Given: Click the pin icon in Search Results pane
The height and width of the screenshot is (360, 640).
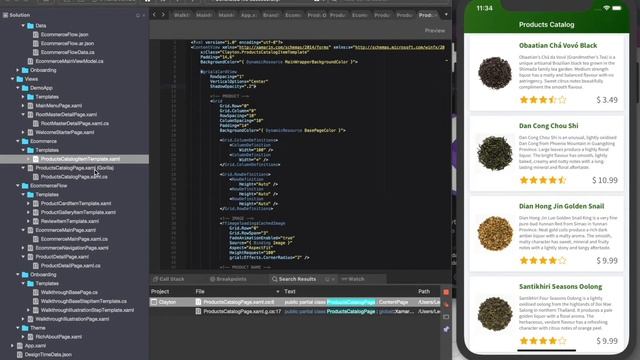Looking at the screenshot, I should click(x=446, y=329).
